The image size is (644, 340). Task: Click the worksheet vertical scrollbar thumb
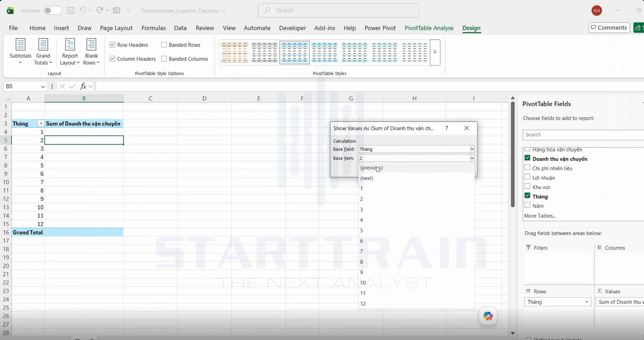(512, 154)
